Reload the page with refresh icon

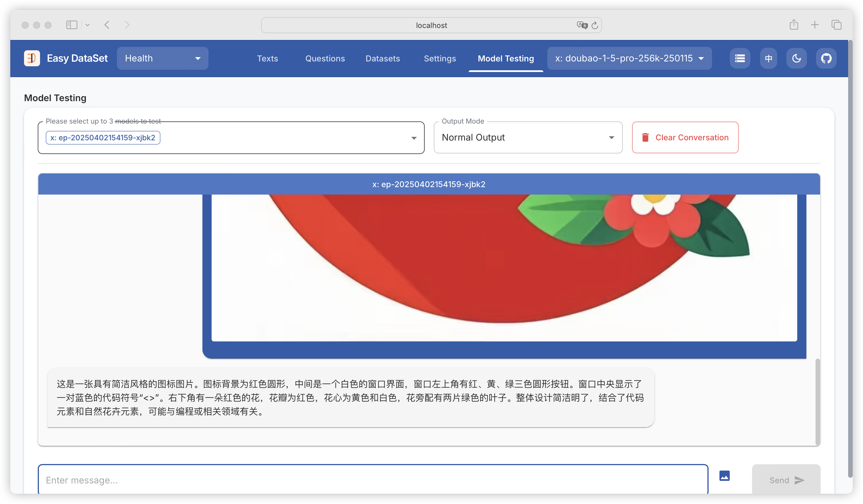595,25
